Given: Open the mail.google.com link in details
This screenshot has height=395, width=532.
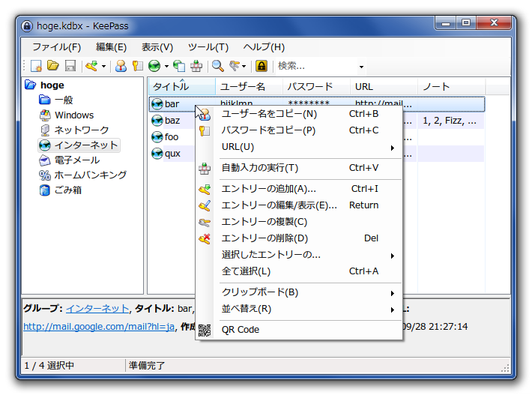Looking at the screenshot, I should (x=99, y=327).
